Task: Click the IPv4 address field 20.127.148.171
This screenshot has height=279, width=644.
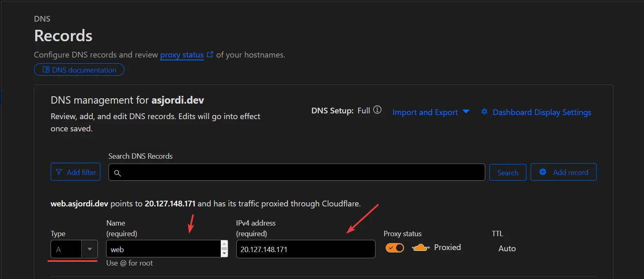Action: [306, 249]
